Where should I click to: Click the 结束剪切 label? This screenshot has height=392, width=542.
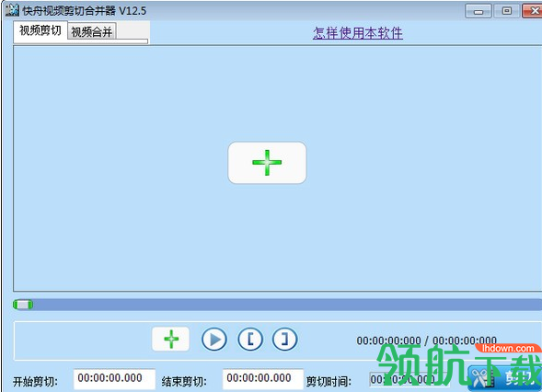click(184, 382)
